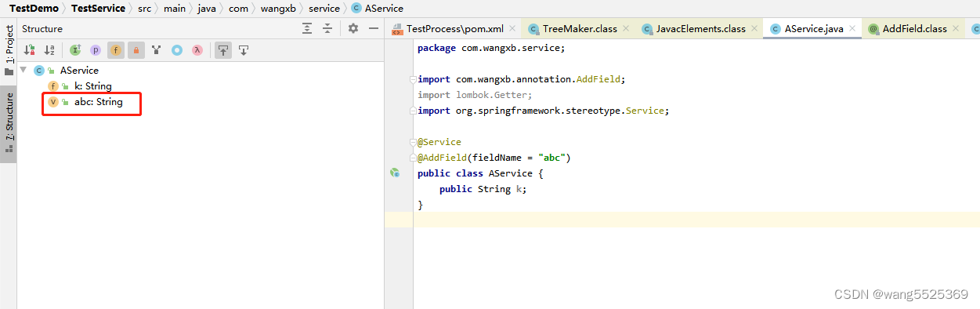Collapse the AService tree node
This screenshot has width=980, height=309.
[24, 71]
